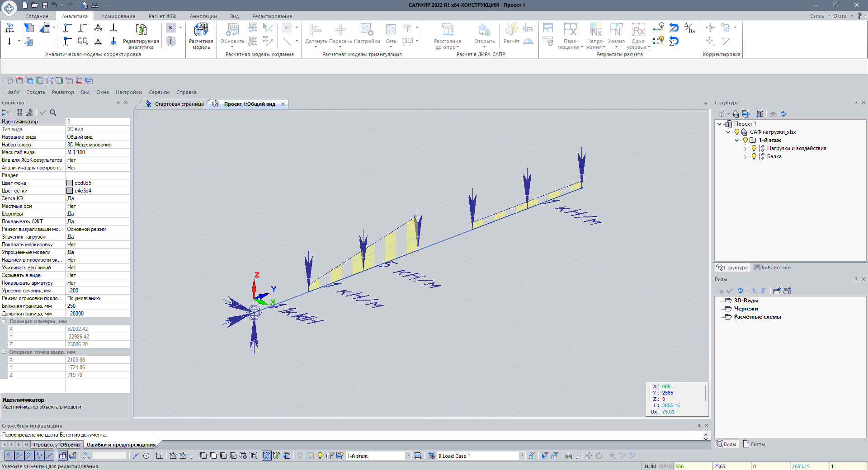
Task: Click the Расчетная модель icon
Action: tap(201, 30)
